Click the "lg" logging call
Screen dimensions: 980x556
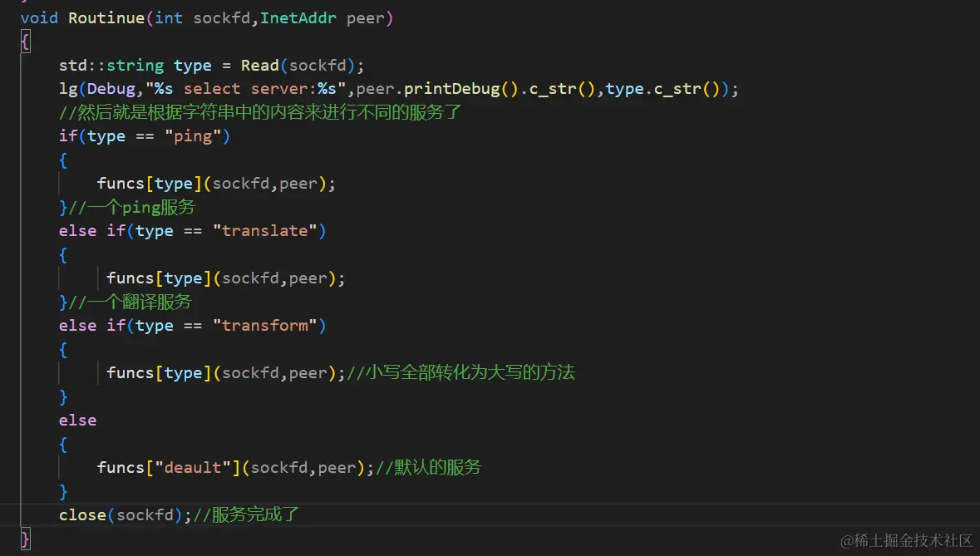tap(68, 89)
